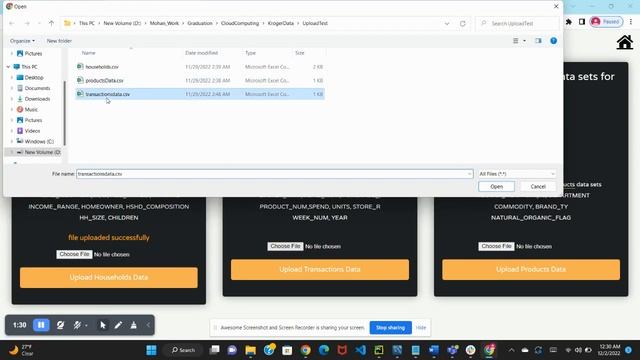This screenshot has height=360, width=640.
Task: Sort files by Type column
Action: pyautogui.click(x=250, y=53)
